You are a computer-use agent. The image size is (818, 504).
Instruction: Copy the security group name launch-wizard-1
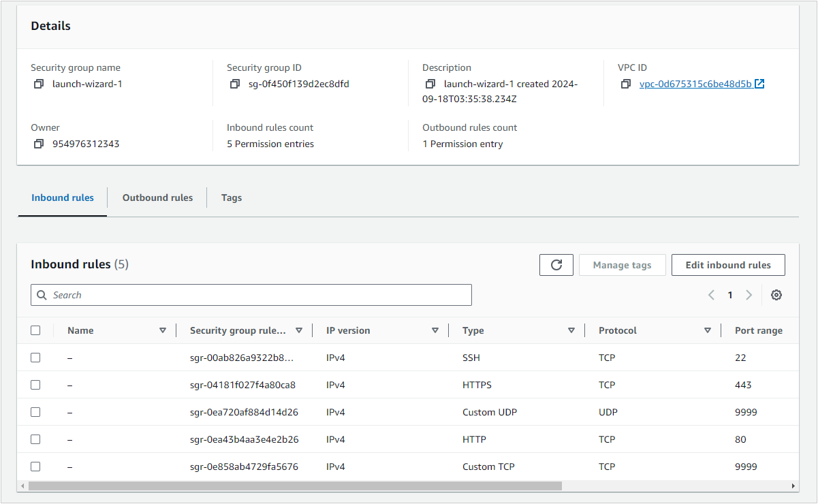tap(39, 84)
